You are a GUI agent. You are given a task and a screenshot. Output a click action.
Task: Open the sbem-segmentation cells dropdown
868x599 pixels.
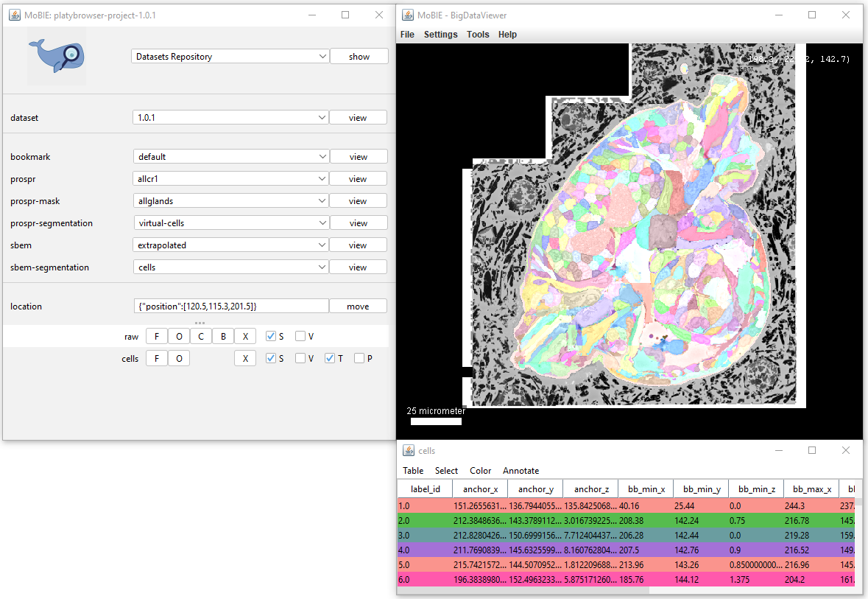coord(231,267)
